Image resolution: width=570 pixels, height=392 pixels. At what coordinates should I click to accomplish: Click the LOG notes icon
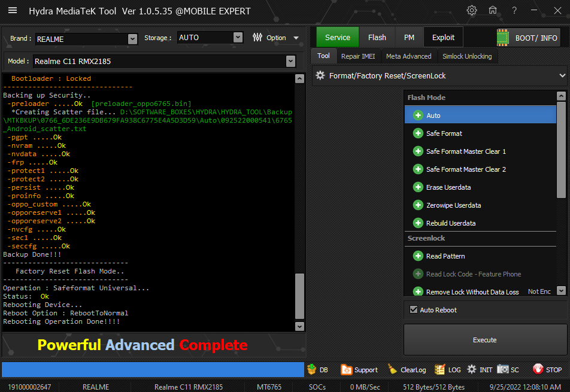tap(440, 369)
